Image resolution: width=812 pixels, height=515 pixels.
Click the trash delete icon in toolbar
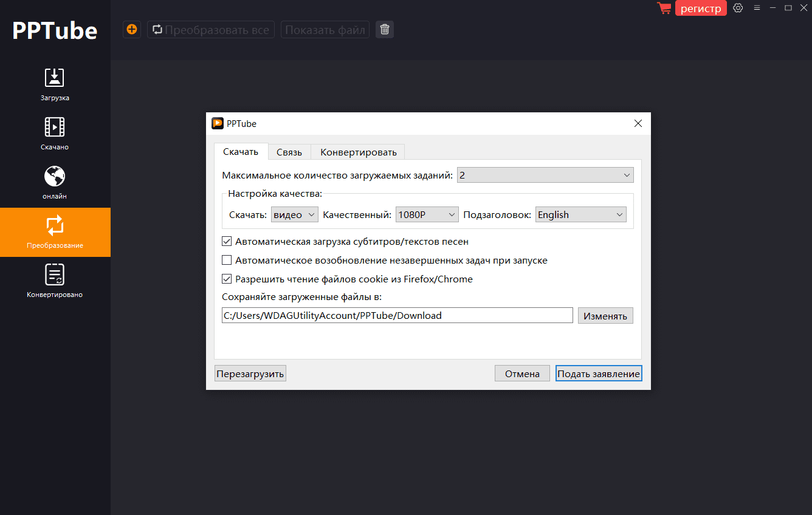pos(385,29)
